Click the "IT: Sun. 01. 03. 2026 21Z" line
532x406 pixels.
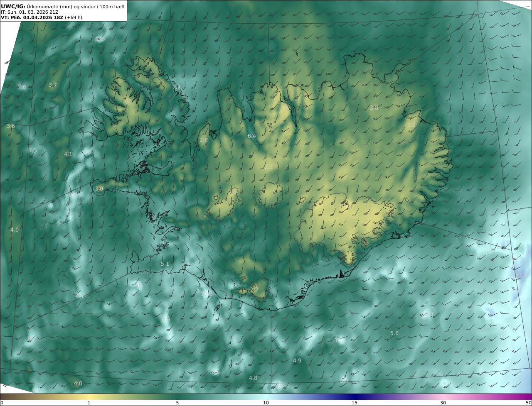pos(30,12)
